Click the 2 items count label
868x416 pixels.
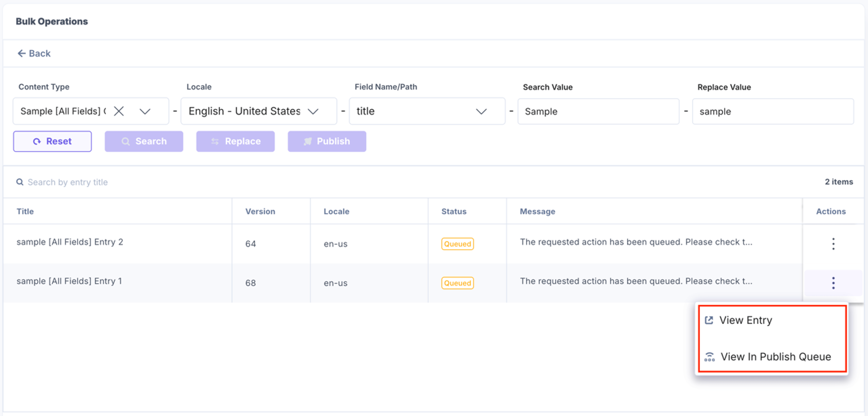[x=839, y=182]
